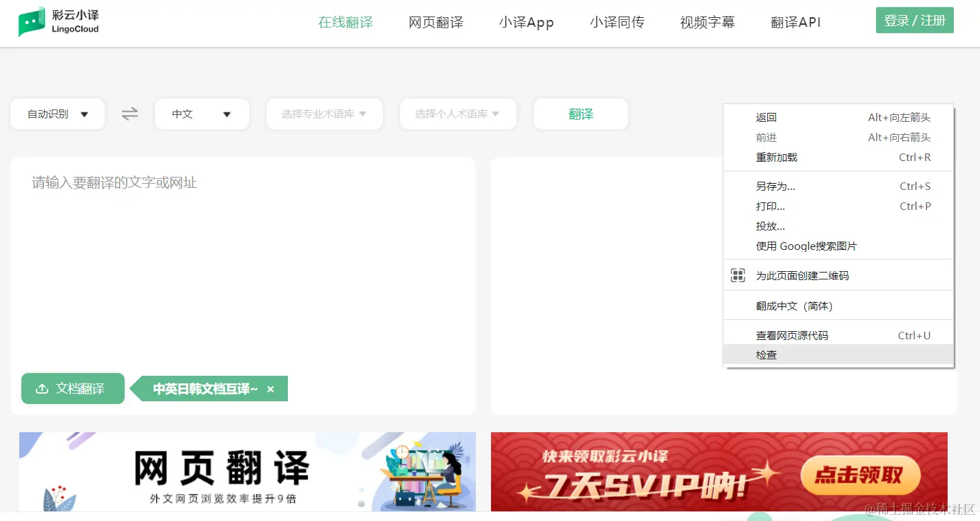
Task: Open the 翻译API nav tab
Action: pos(795,23)
